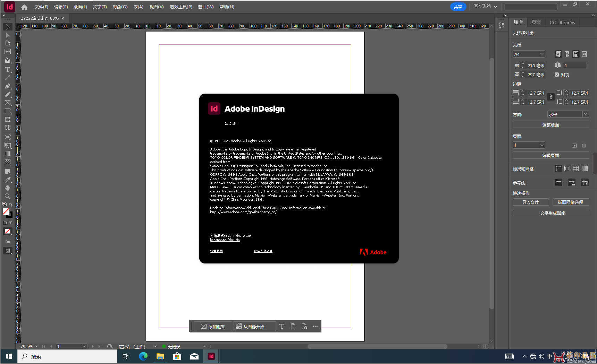
Task: Toggle the margin link chain icon
Action: (x=551, y=97)
